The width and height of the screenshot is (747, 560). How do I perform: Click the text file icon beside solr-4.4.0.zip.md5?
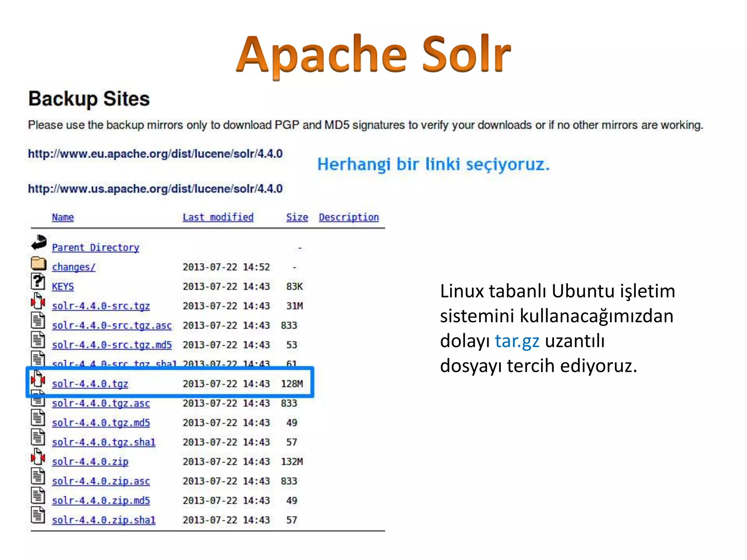tap(38, 495)
